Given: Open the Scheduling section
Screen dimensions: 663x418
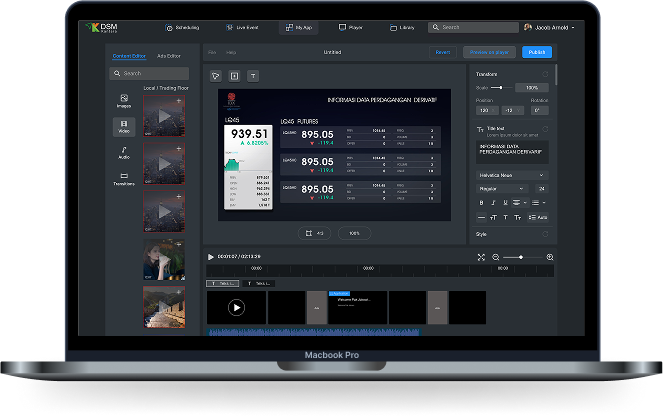Looking at the screenshot, I should click(x=182, y=27).
